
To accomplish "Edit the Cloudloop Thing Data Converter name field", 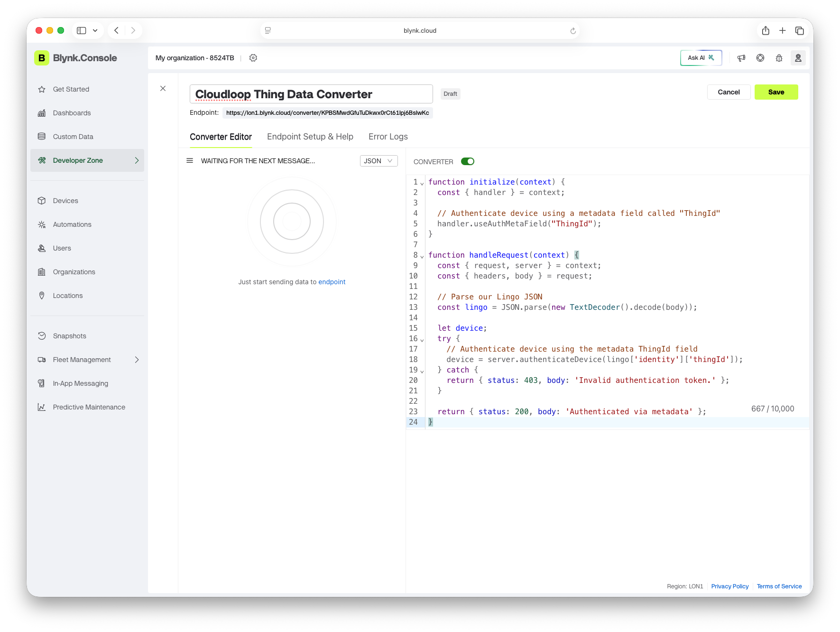I will point(311,94).
